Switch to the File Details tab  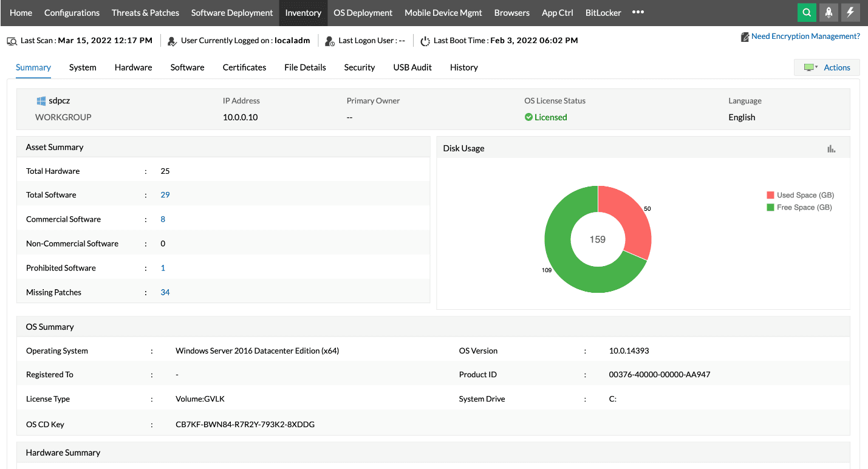click(x=305, y=67)
